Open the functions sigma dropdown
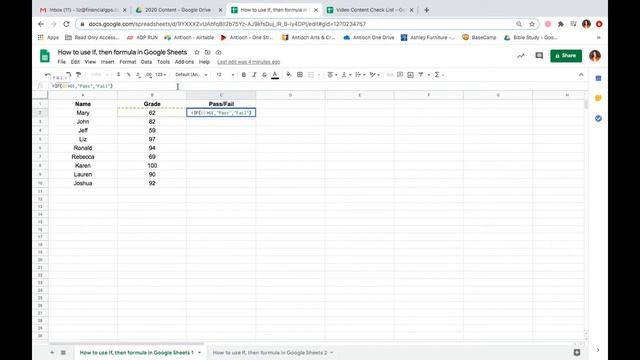The image size is (640, 360). (x=439, y=75)
